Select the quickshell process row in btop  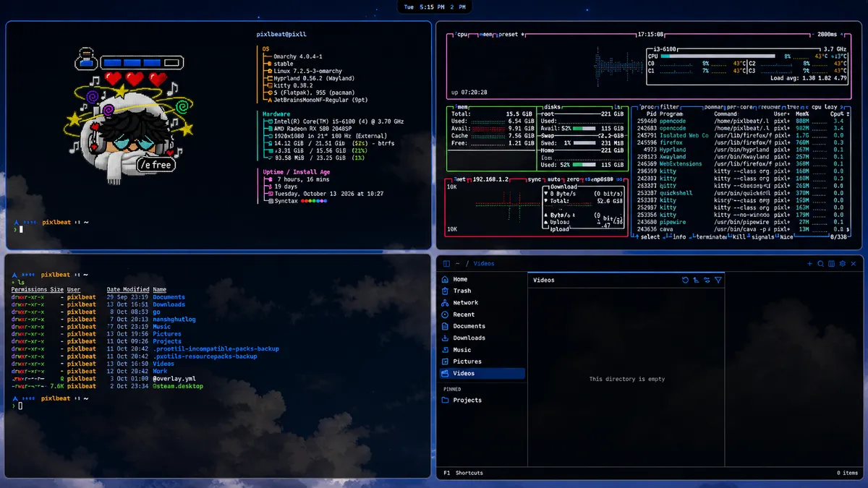741,193
